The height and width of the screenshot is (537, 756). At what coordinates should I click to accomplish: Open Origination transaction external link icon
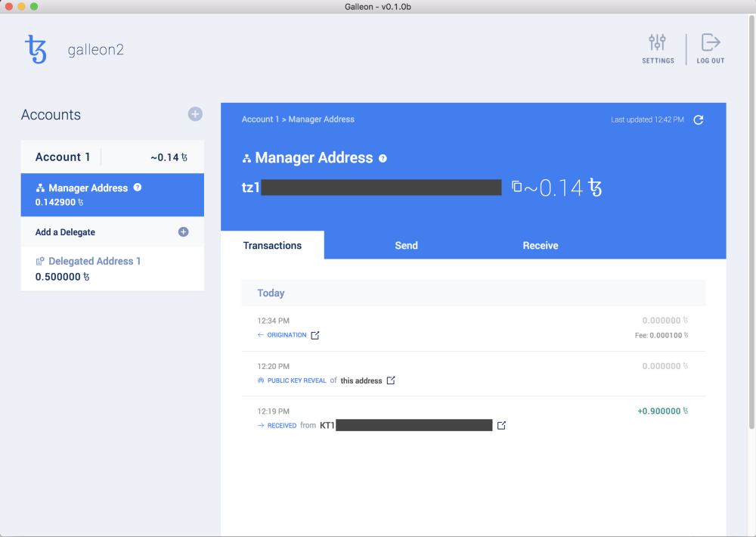pos(314,335)
